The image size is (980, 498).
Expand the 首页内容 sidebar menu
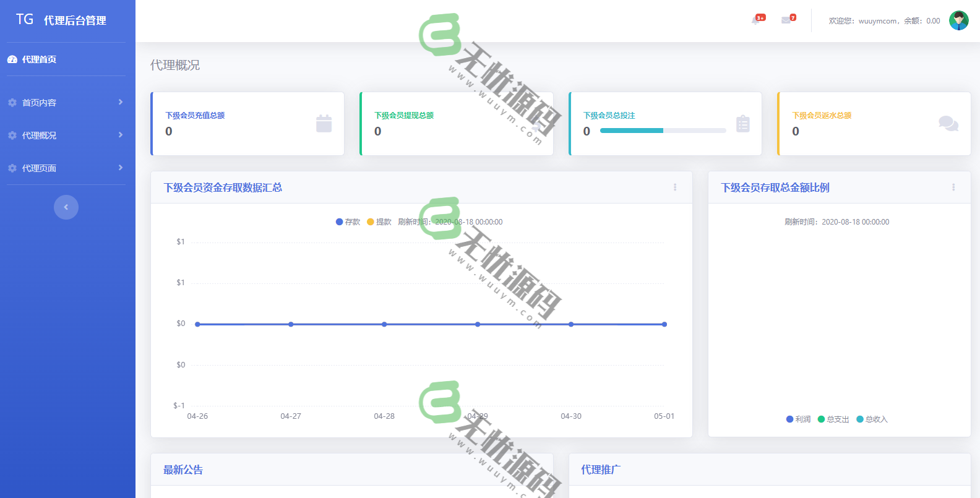[x=65, y=103]
